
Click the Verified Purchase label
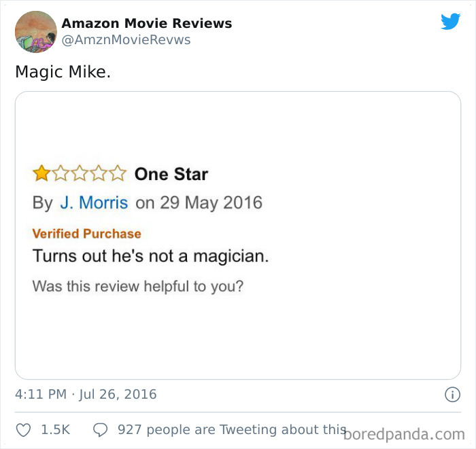87,234
